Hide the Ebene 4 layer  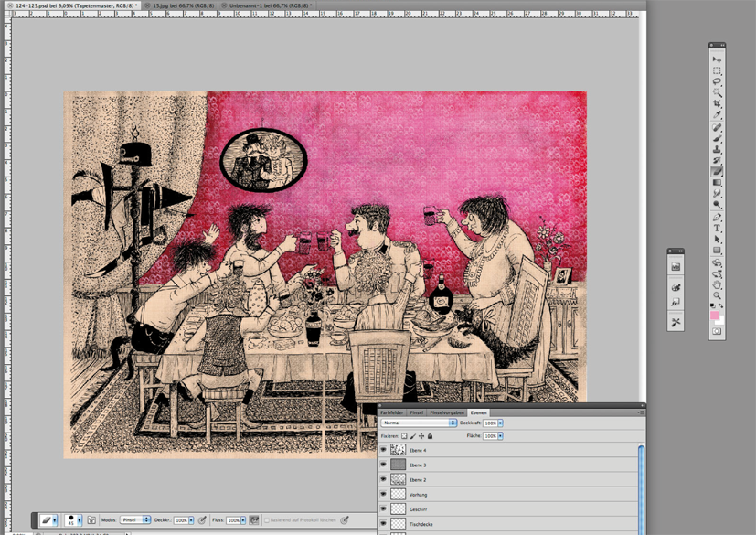[x=383, y=450]
